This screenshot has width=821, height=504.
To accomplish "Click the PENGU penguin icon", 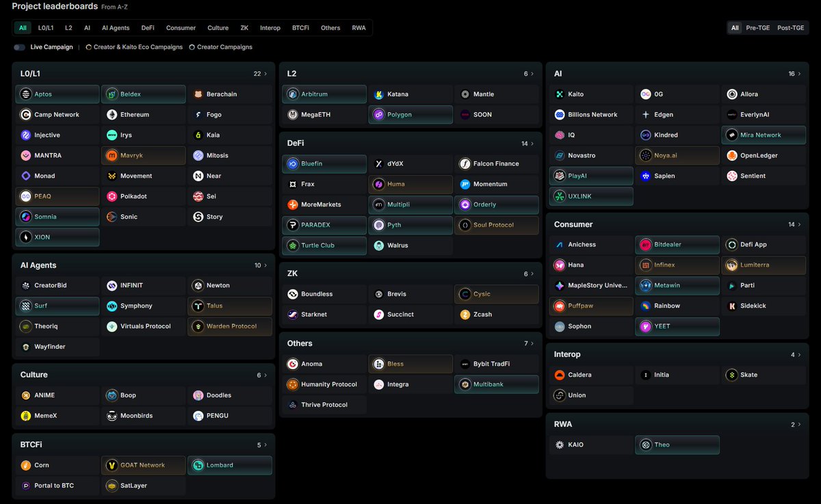I will point(198,416).
